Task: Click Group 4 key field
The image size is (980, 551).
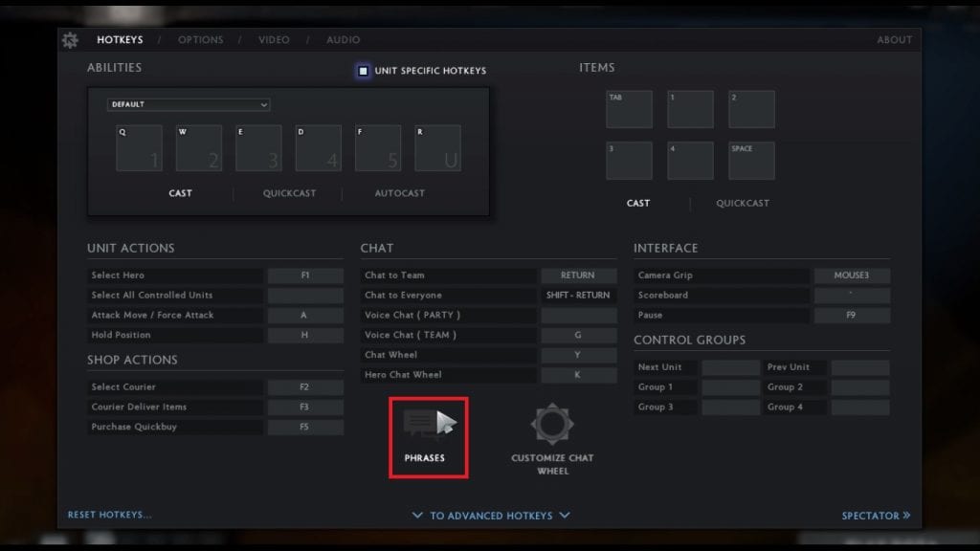Action: point(860,408)
